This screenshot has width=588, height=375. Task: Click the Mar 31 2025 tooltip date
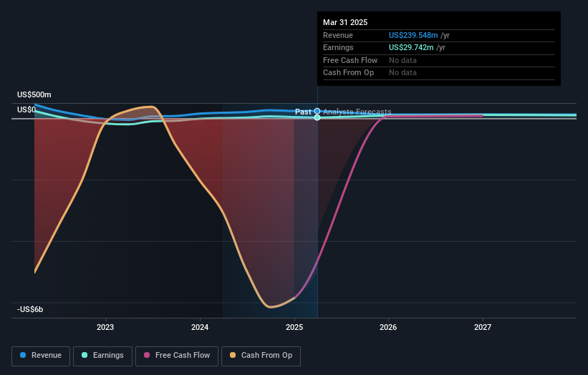(345, 22)
